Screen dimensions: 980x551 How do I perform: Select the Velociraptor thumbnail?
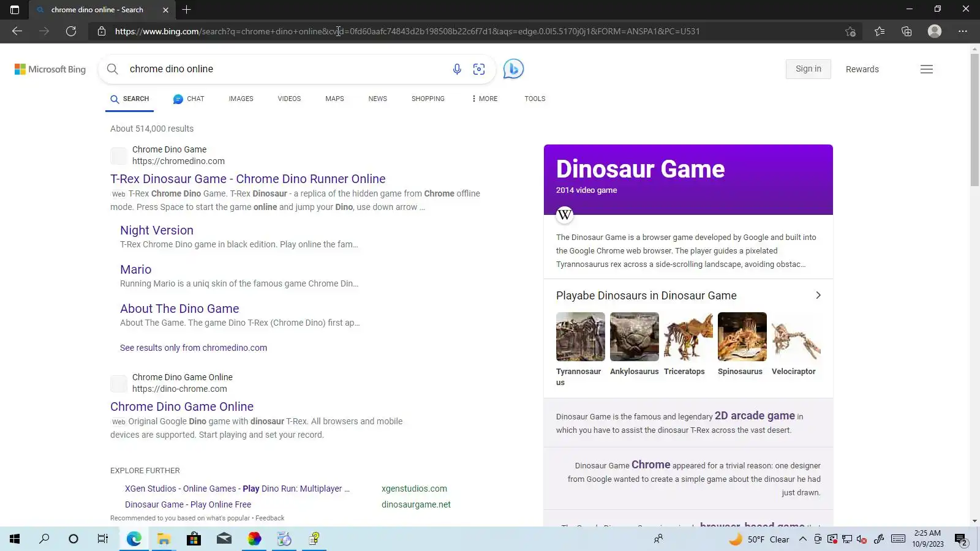tap(796, 337)
